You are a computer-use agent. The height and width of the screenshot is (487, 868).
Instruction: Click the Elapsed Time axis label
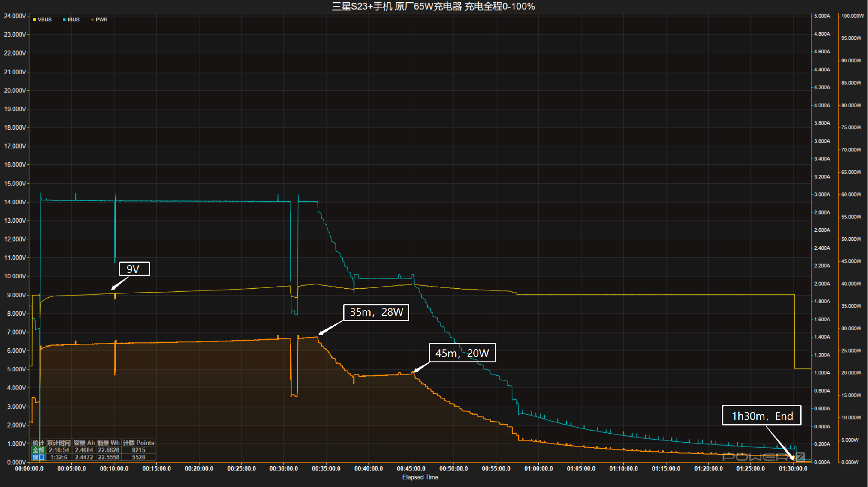420,478
